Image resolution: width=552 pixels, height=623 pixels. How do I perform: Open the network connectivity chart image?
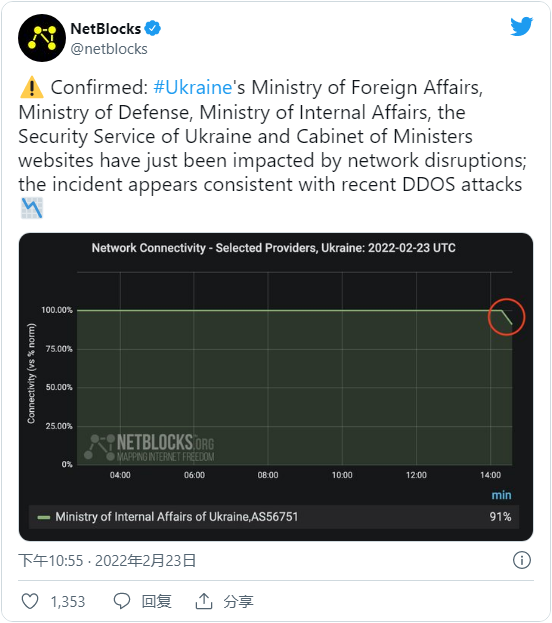pos(276,387)
